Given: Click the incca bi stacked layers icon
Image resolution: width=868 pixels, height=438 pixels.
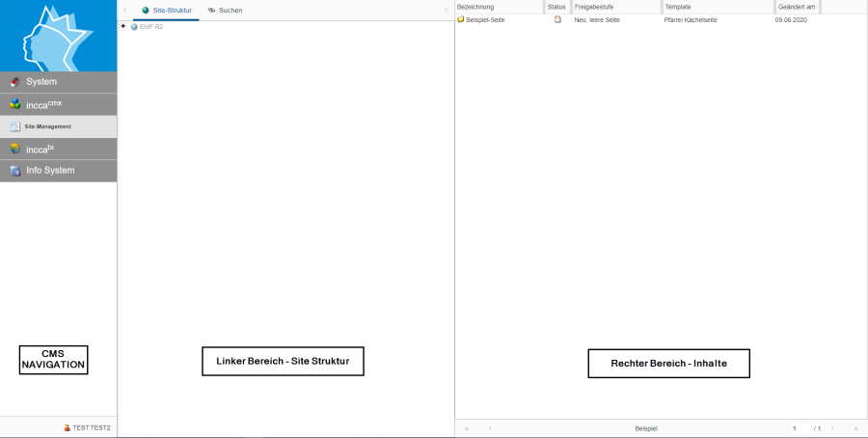Looking at the screenshot, I should (x=14, y=149).
